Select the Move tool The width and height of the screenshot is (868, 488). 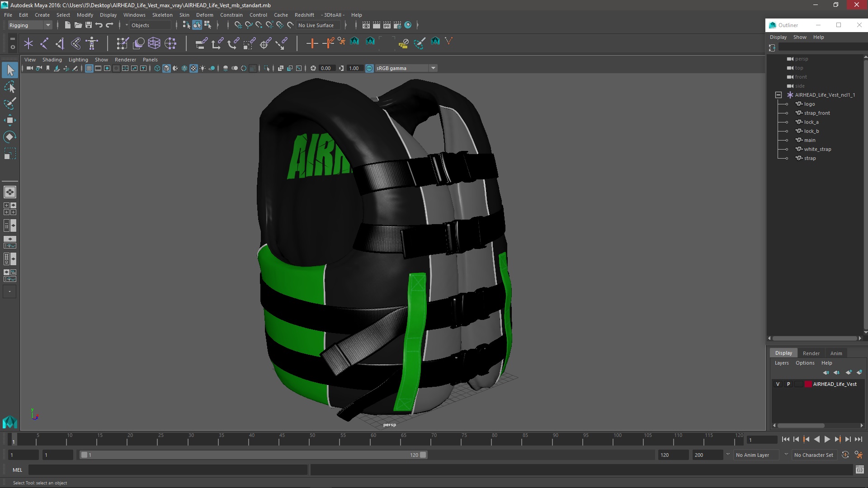[x=10, y=120]
